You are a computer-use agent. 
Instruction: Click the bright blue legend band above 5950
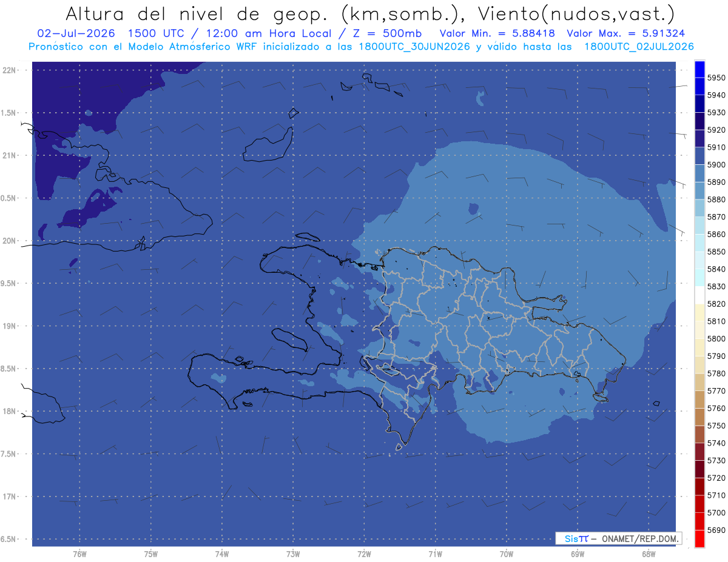click(699, 69)
